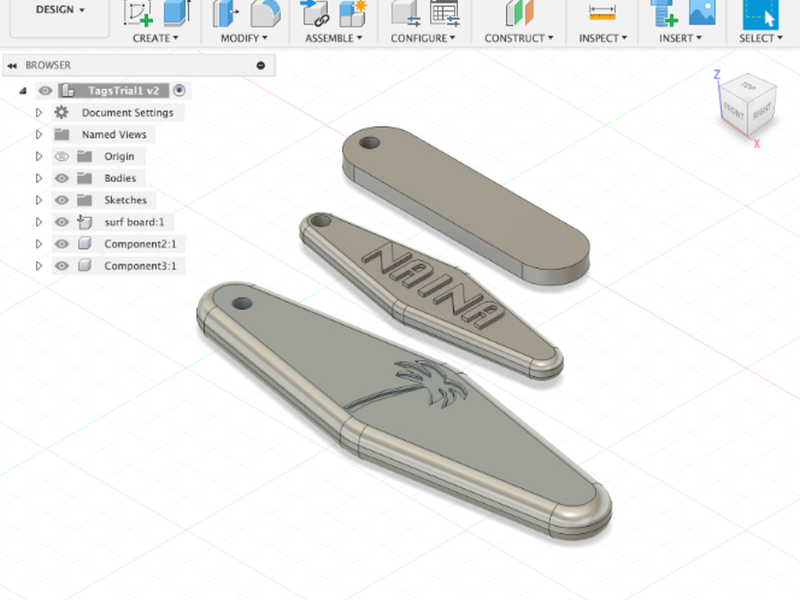
Task: Expand the Sketches folder tree
Action: (x=39, y=201)
